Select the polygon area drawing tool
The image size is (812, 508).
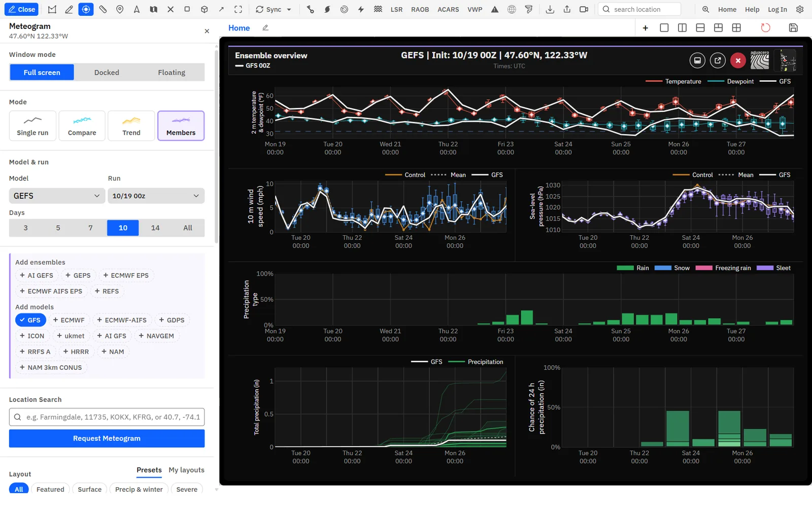pos(52,9)
